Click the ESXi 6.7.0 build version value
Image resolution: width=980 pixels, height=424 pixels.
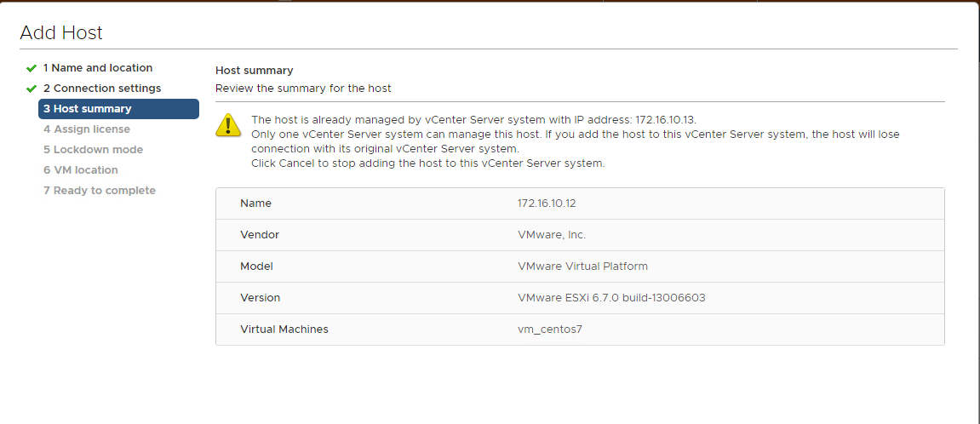click(611, 298)
